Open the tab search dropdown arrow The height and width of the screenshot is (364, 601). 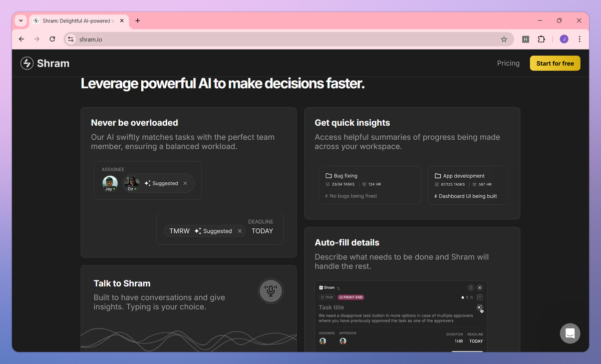coord(21,21)
